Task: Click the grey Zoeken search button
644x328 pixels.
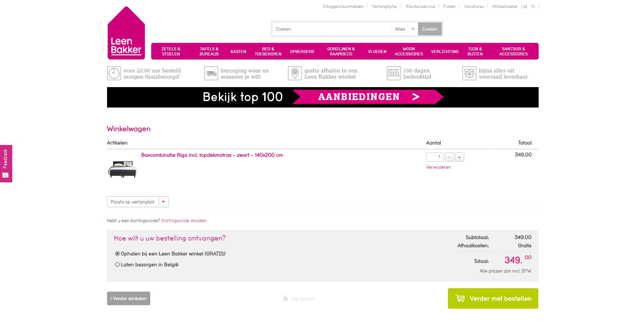Action: click(x=430, y=29)
